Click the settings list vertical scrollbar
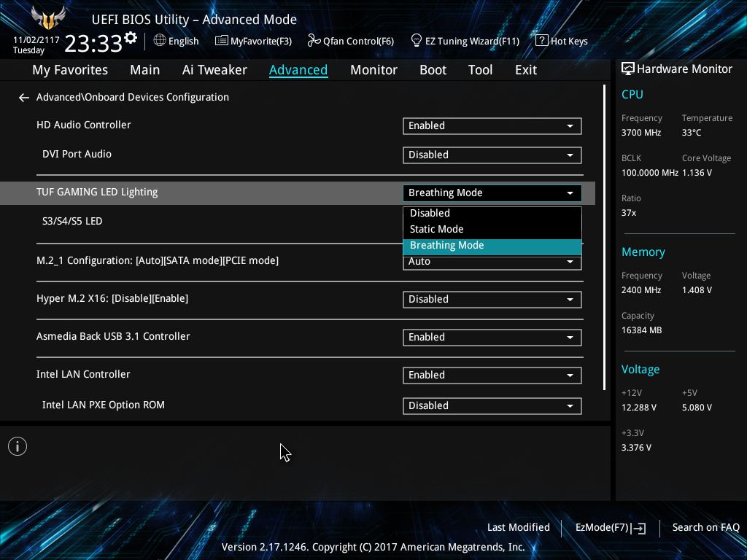 [605, 237]
